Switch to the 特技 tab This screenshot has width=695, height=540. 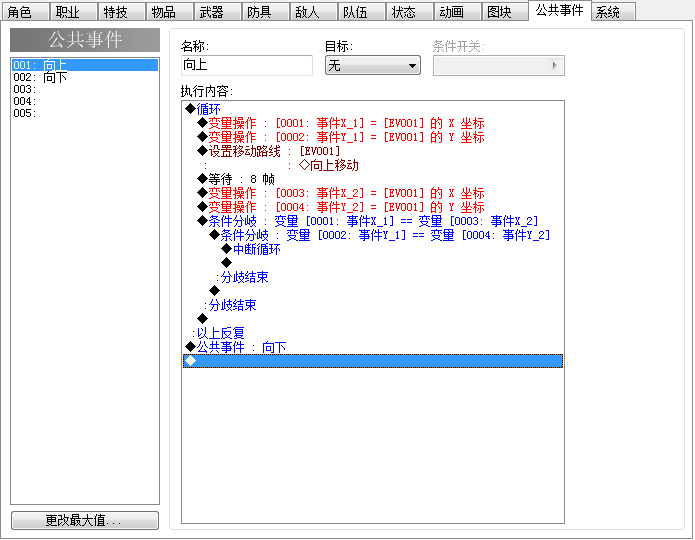click(121, 12)
